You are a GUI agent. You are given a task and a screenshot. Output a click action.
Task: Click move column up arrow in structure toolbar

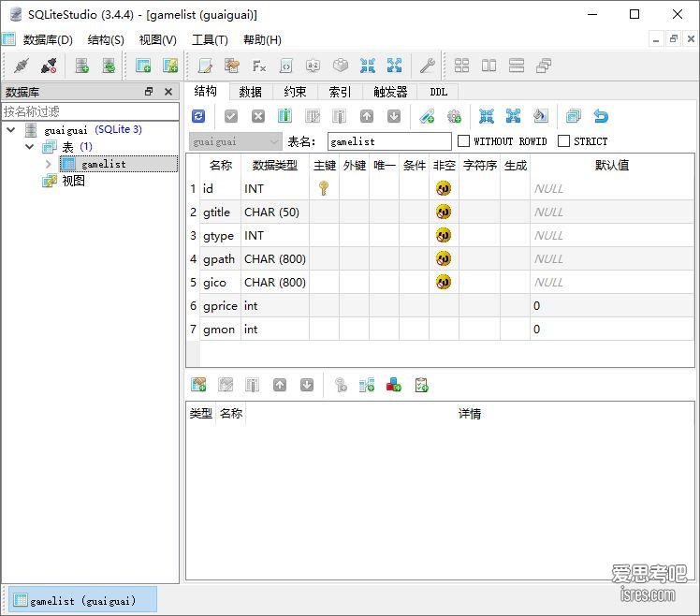(x=367, y=117)
